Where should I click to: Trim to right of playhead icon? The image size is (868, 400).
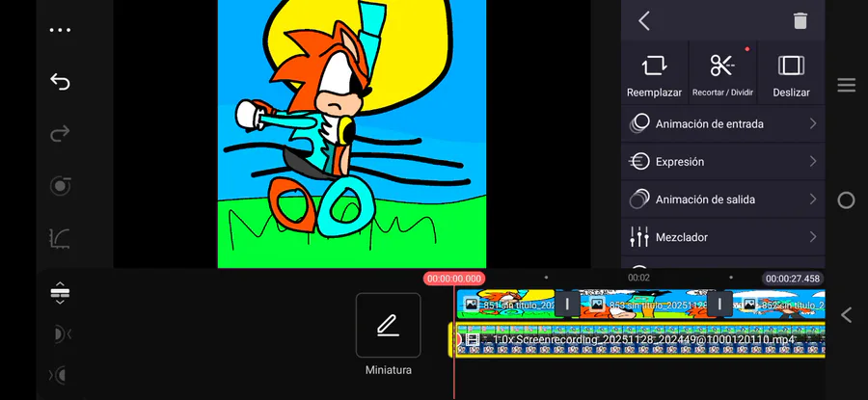(x=59, y=376)
